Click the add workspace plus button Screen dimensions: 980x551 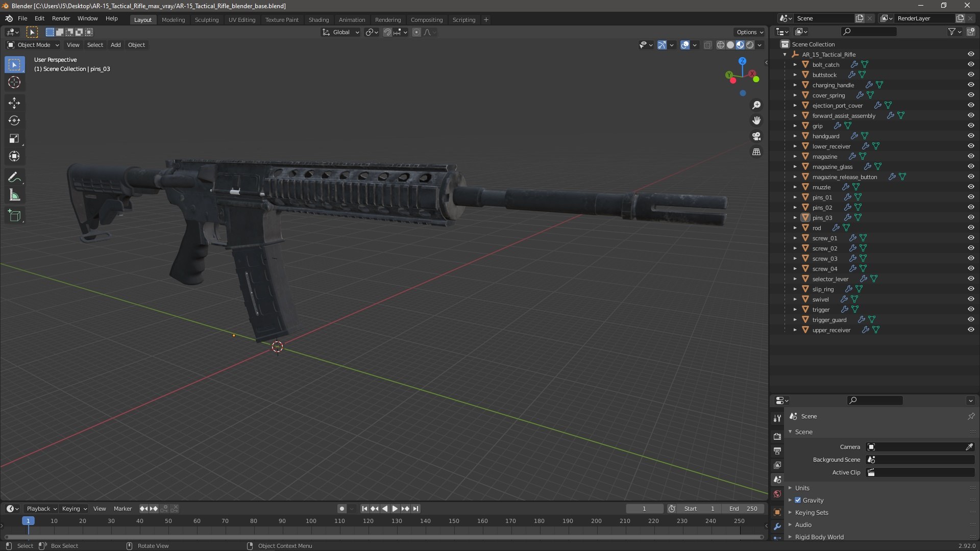pyautogui.click(x=486, y=20)
